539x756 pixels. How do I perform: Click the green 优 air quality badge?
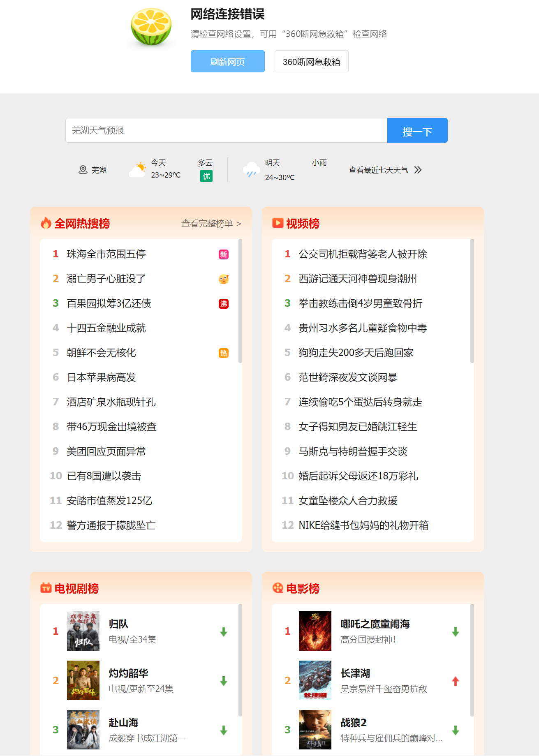pos(206,176)
